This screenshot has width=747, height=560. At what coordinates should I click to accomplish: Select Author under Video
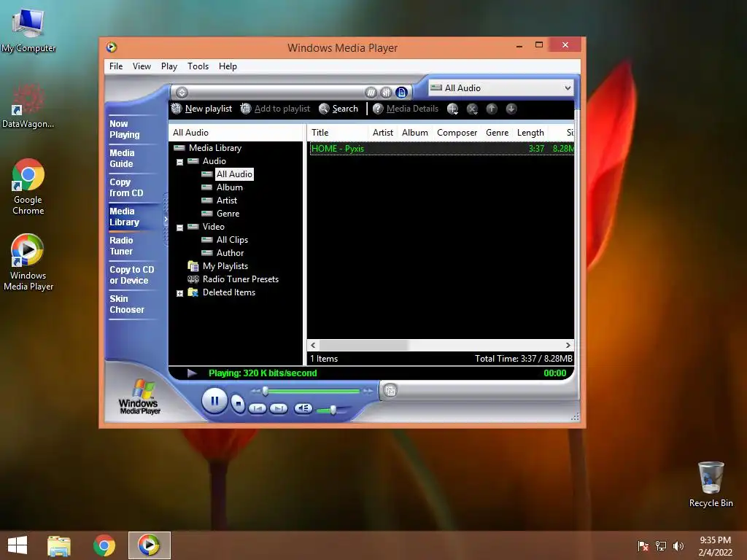pyautogui.click(x=230, y=253)
